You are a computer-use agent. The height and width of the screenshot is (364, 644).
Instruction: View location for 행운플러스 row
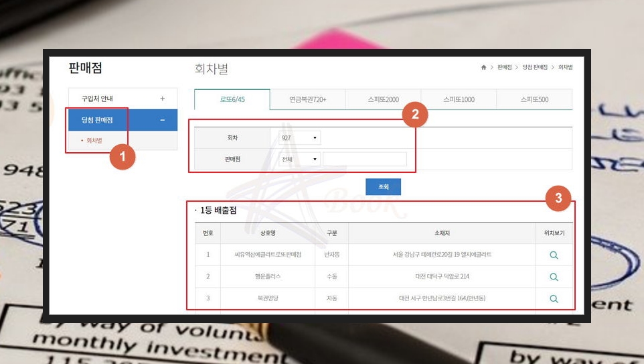pos(554,277)
